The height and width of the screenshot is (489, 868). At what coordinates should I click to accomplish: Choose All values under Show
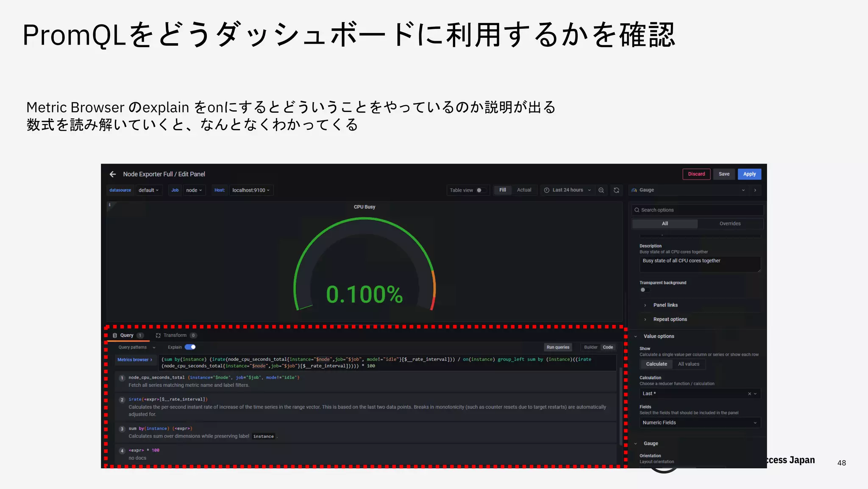coord(689,364)
